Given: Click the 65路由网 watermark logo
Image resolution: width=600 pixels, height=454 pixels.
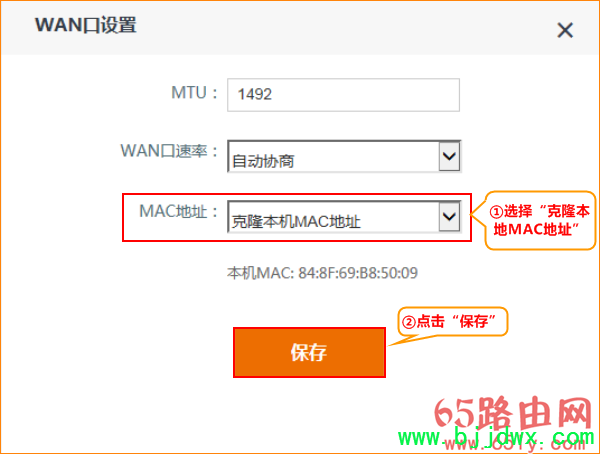Looking at the screenshot, I should (514, 413).
